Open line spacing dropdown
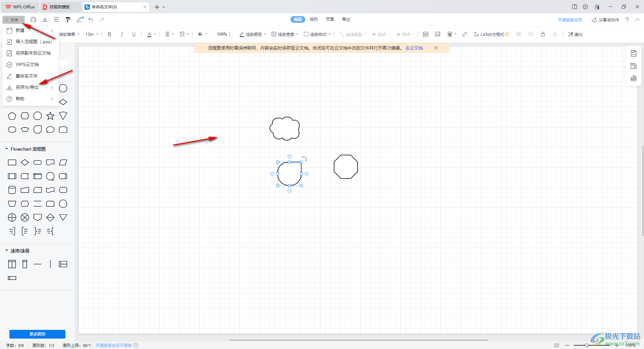This screenshot has height=349, width=644. click(x=184, y=34)
